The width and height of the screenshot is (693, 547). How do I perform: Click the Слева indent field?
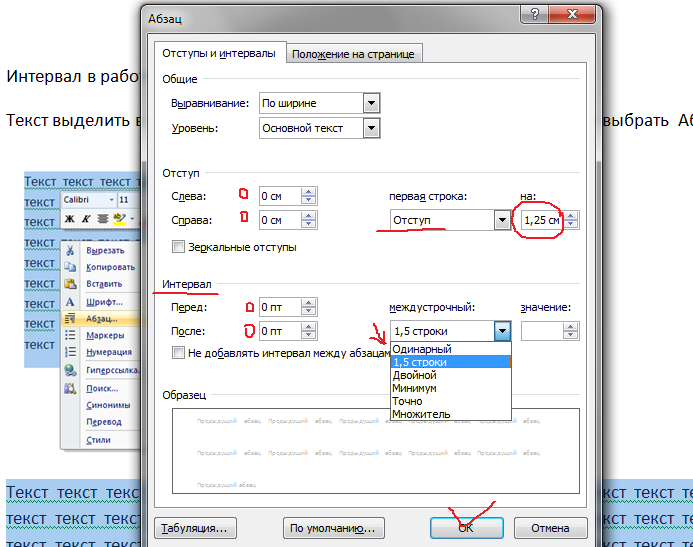tap(280, 196)
